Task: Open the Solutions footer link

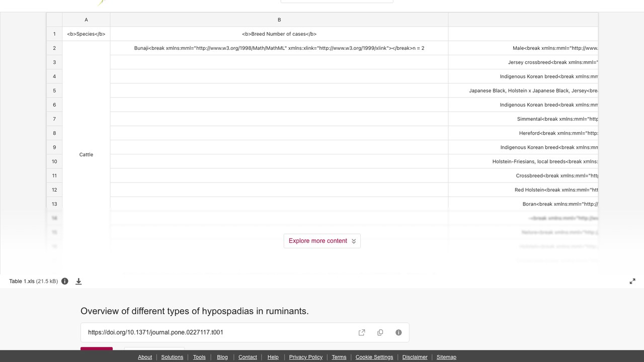Action: pyautogui.click(x=172, y=357)
